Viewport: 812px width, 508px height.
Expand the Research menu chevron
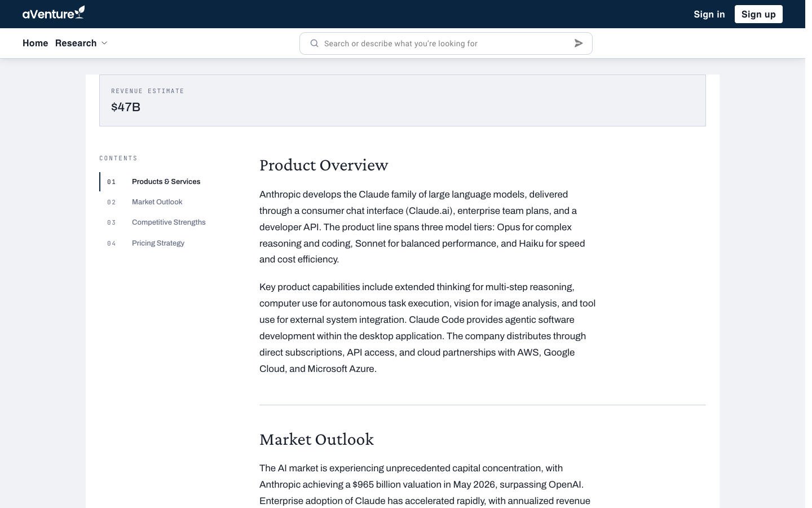[104, 43]
